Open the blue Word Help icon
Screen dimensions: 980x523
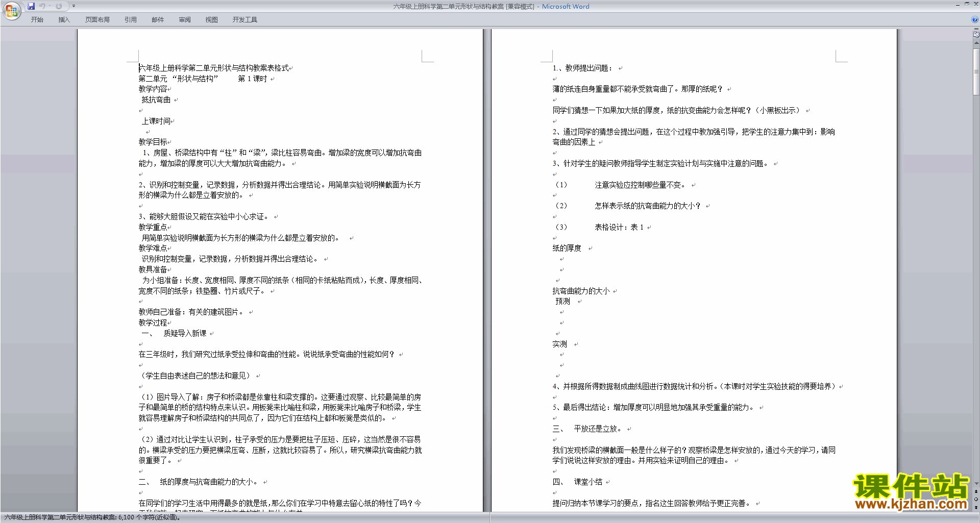975,19
